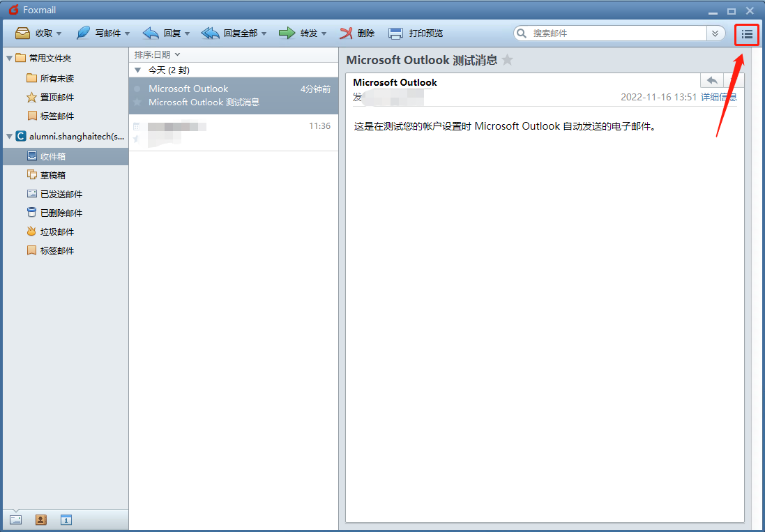This screenshot has height=532, width=765.
Task: Collapse the alumni.shanghaitech account node
Action: 9,137
